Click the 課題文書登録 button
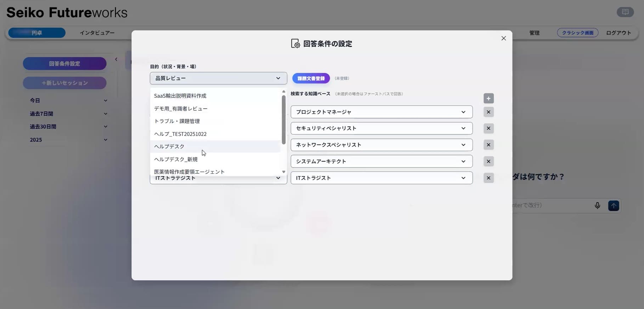The image size is (644, 309). pos(311,78)
